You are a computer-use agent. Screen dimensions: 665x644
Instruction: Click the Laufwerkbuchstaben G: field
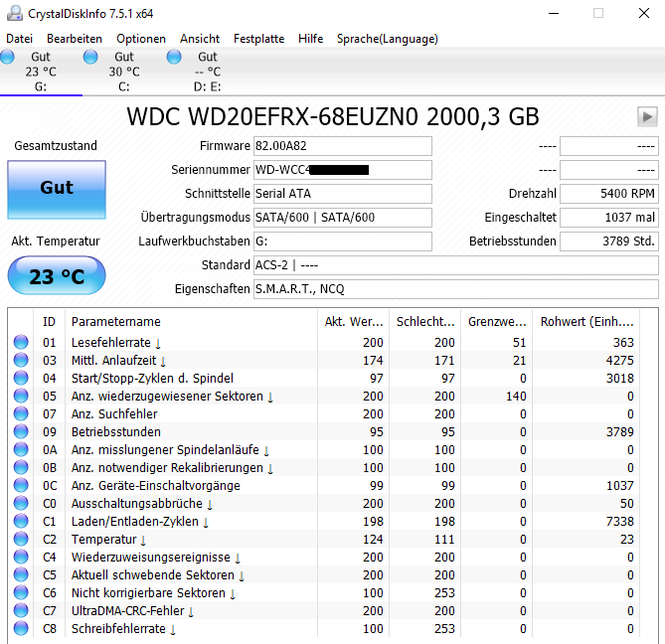click(x=343, y=241)
